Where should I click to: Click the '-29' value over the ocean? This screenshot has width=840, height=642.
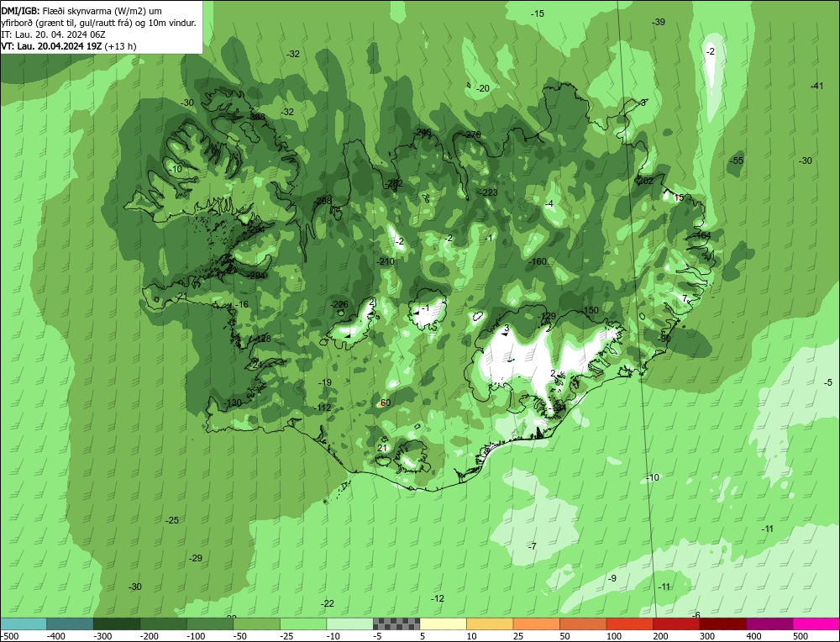click(x=196, y=559)
